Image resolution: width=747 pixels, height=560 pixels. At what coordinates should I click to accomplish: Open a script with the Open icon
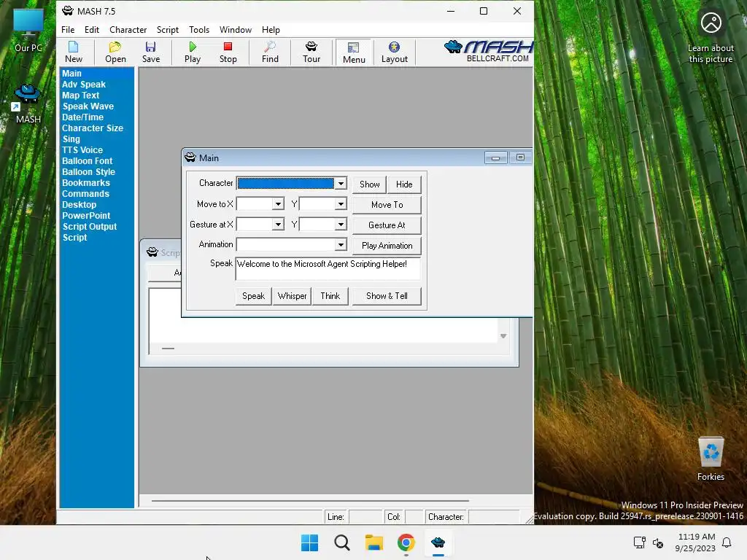pyautogui.click(x=115, y=52)
